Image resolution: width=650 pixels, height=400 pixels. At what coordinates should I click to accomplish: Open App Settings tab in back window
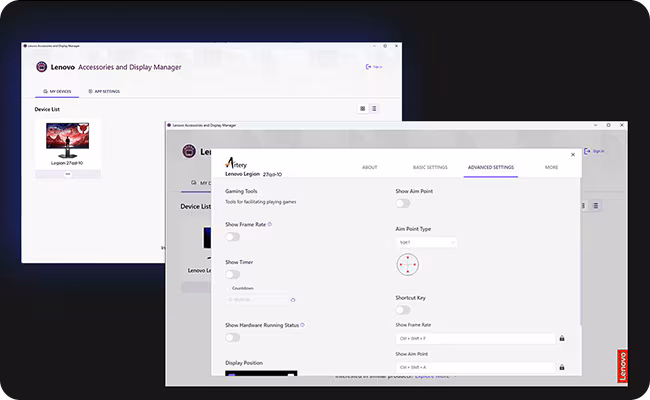[x=104, y=91]
